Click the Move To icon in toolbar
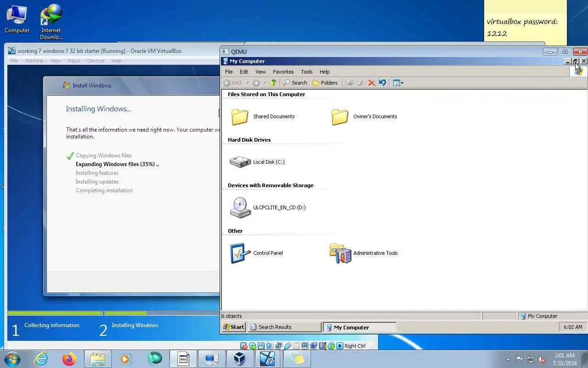This screenshot has height=368, width=588. pyautogui.click(x=350, y=83)
